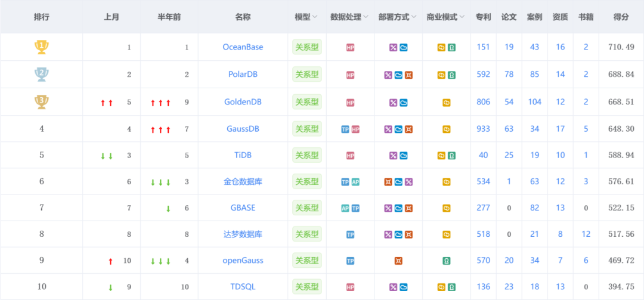Open the openGauss database link
Image resolution: width=644 pixels, height=300 pixels.
[243, 261]
